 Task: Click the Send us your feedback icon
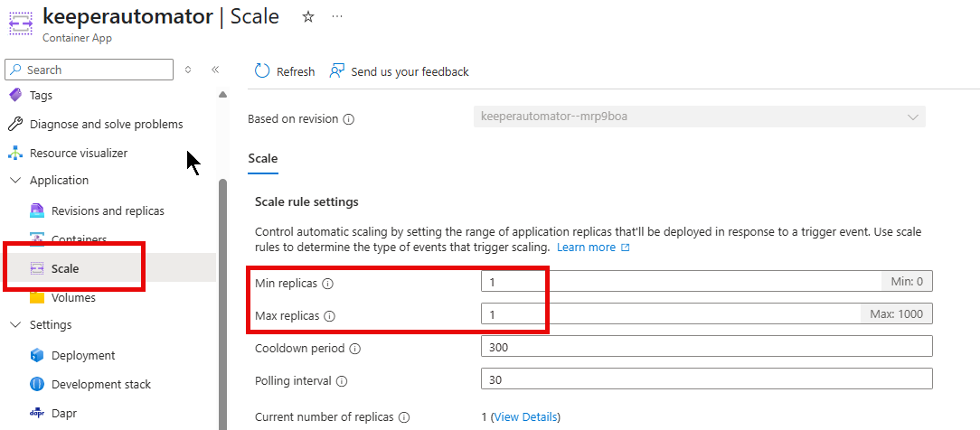click(337, 71)
